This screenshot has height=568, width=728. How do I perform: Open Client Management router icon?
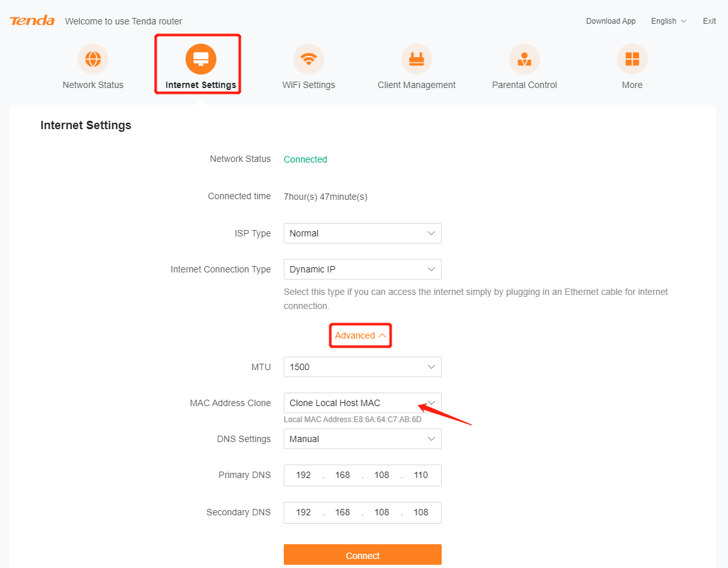click(x=417, y=60)
